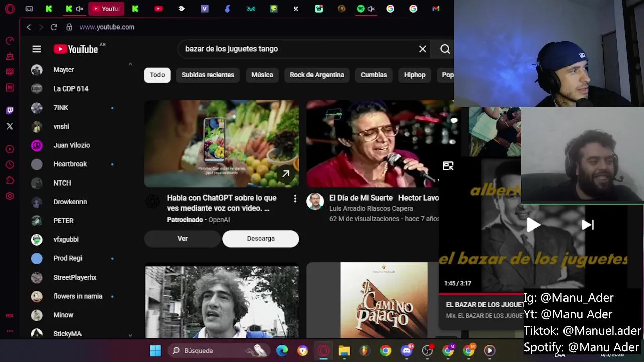Open the Opera GX menu logo

point(10,9)
